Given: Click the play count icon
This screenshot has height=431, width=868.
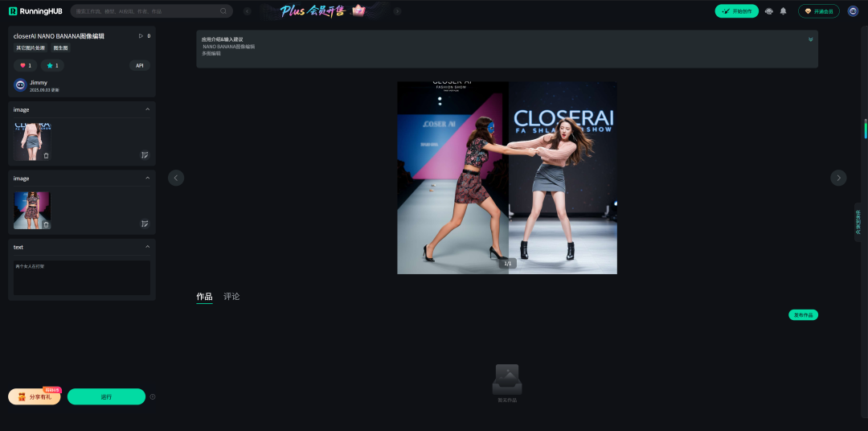Looking at the screenshot, I should click(x=141, y=36).
